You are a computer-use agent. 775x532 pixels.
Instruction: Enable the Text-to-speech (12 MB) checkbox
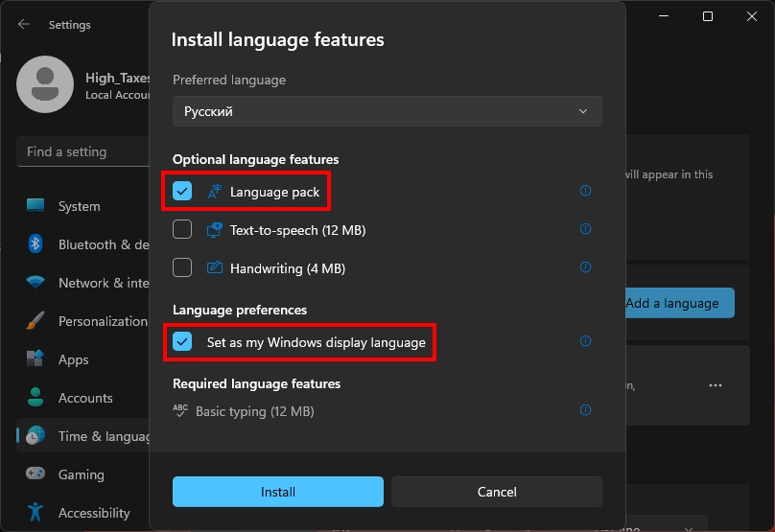point(182,230)
